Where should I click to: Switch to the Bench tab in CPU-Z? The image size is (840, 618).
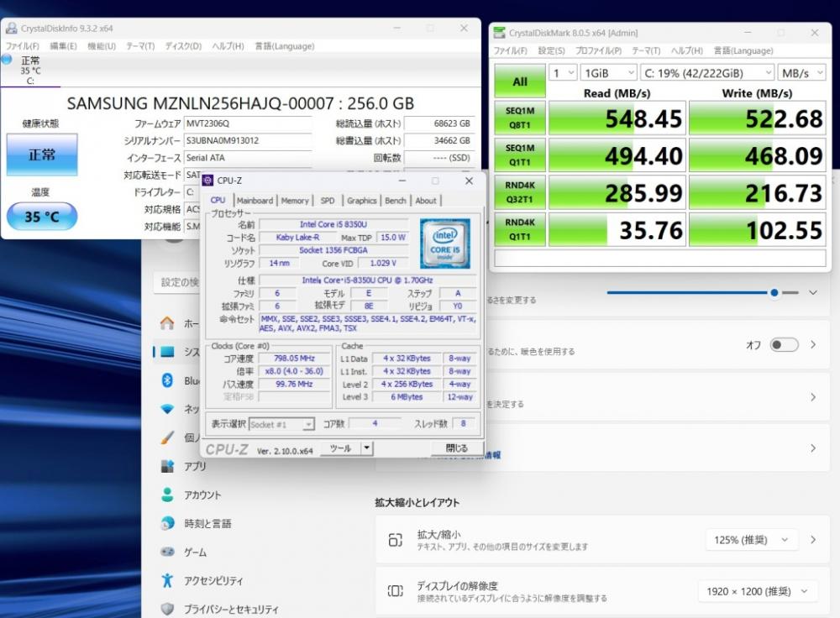(x=396, y=201)
